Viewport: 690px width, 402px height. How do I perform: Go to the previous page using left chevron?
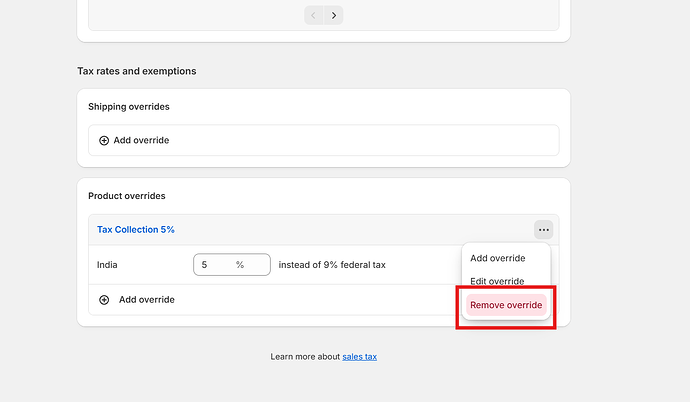pyautogui.click(x=313, y=15)
